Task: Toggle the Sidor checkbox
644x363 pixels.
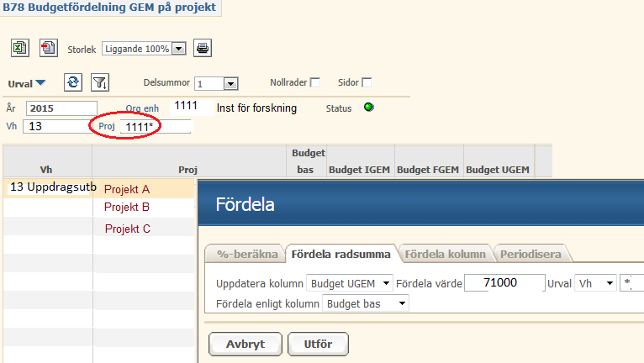Action: pos(367,82)
